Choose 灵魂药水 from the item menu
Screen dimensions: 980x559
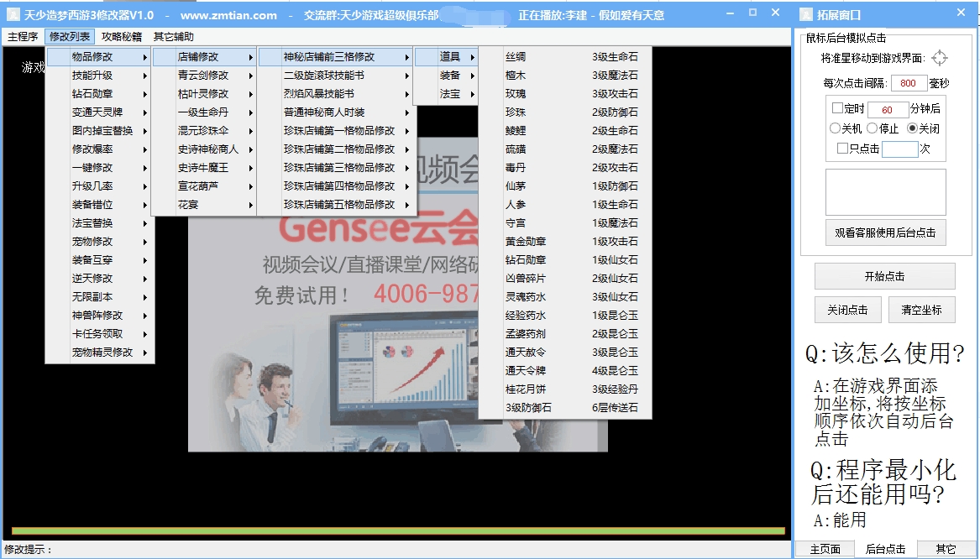[x=526, y=296]
